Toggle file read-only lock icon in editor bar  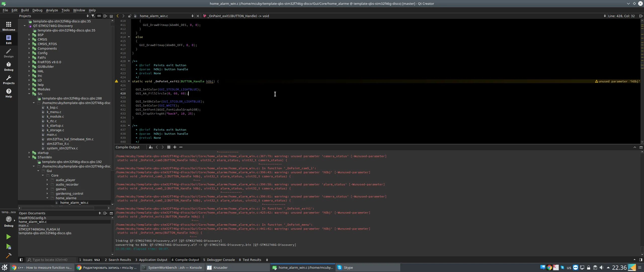tap(130, 16)
